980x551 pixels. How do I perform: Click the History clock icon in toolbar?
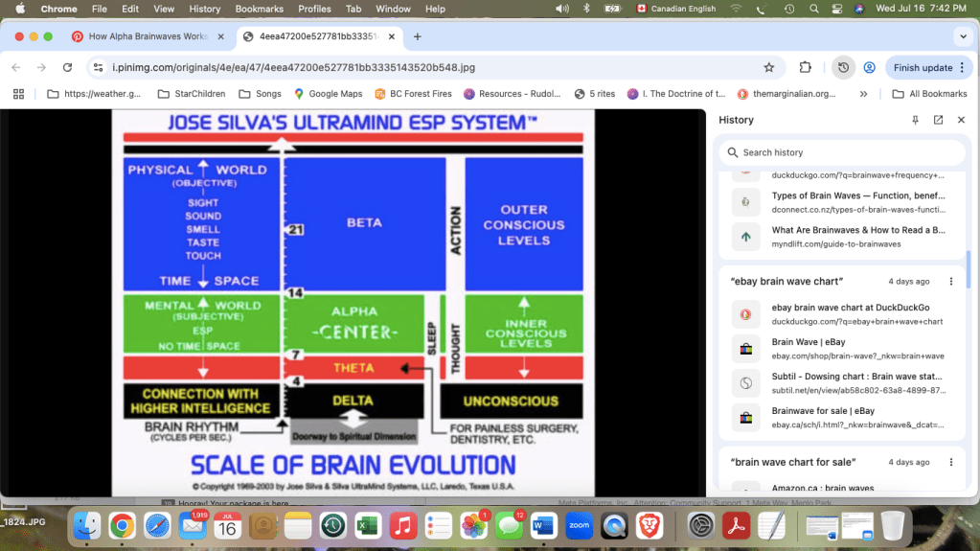click(843, 68)
